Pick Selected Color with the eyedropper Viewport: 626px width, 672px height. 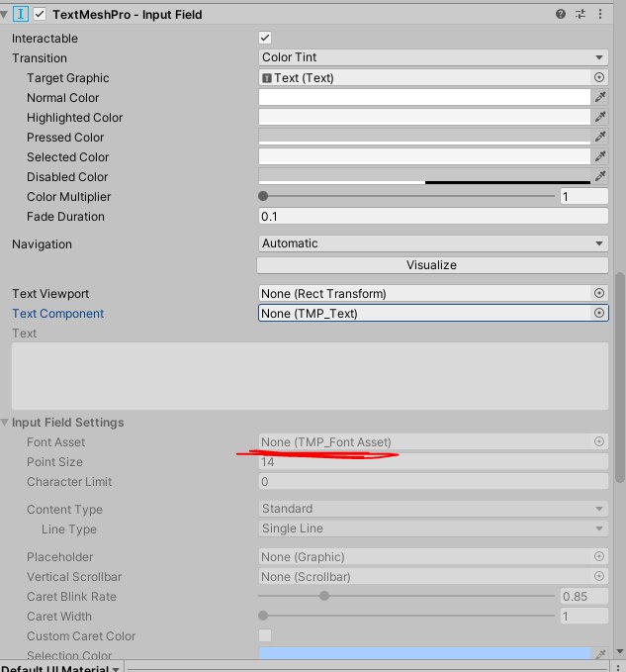pos(600,156)
